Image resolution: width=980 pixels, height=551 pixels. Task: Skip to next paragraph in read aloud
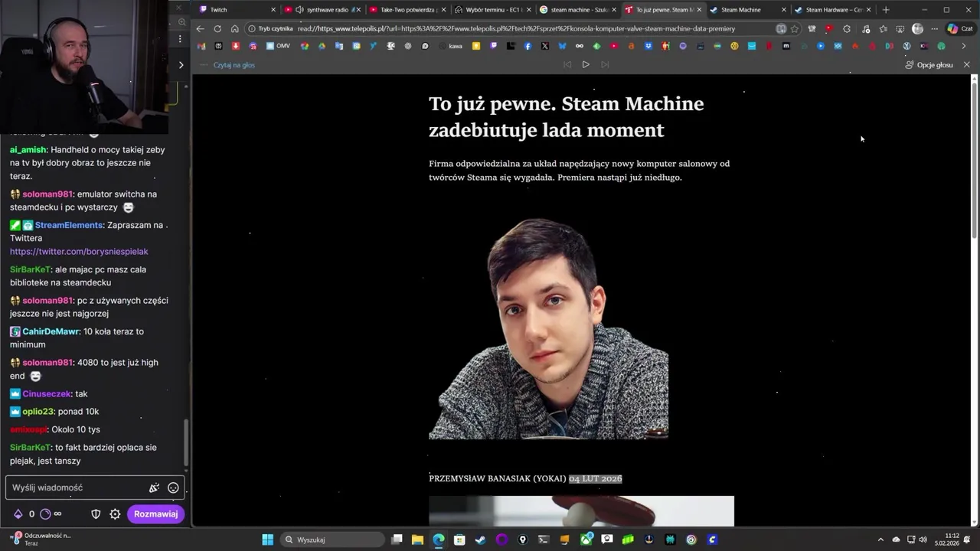[x=605, y=64]
